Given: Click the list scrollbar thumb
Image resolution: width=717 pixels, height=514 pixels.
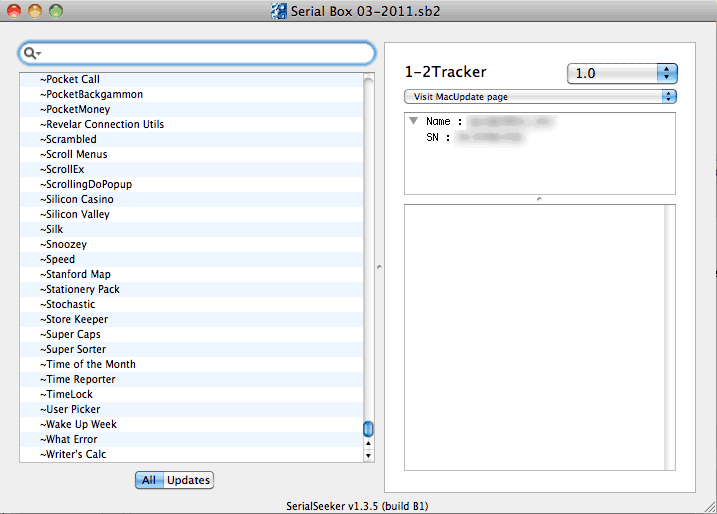Looking at the screenshot, I should coord(368,429).
